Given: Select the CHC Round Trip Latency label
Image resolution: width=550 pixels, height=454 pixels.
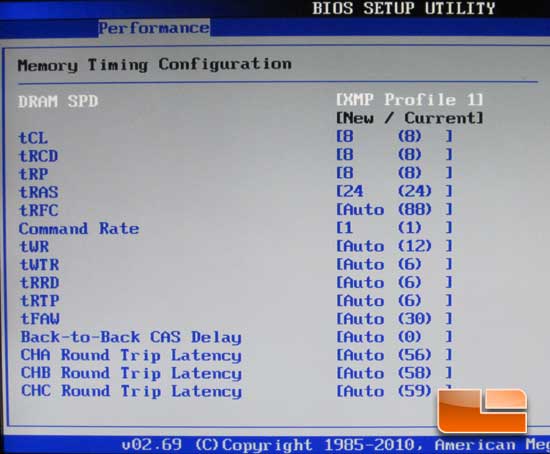Looking at the screenshot, I should pyautogui.click(x=132, y=391).
